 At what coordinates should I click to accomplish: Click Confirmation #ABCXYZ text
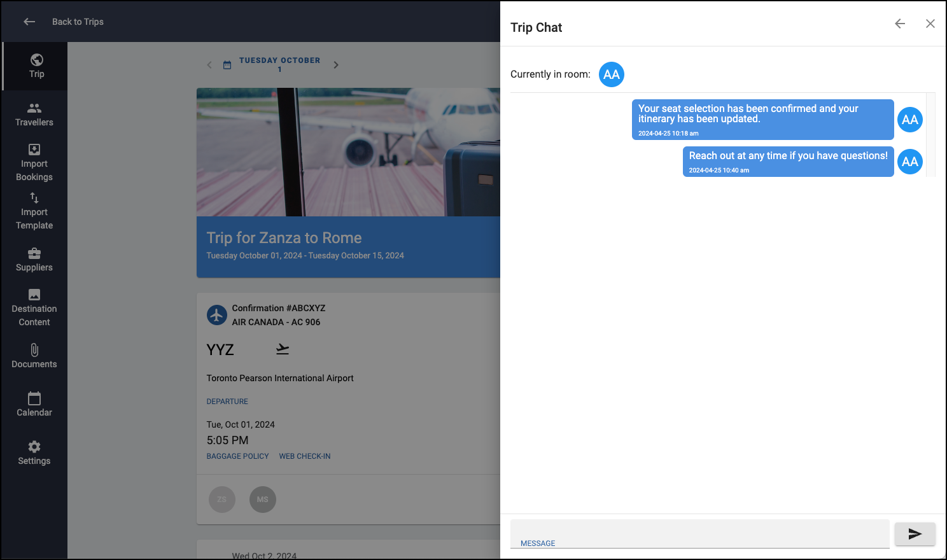click(x=278, y=308)
